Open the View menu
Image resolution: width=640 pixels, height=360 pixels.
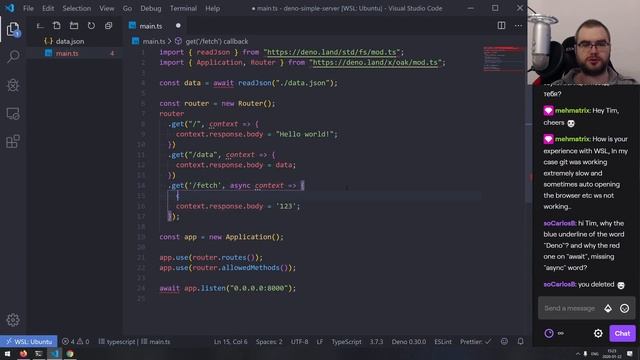point(107,8)
